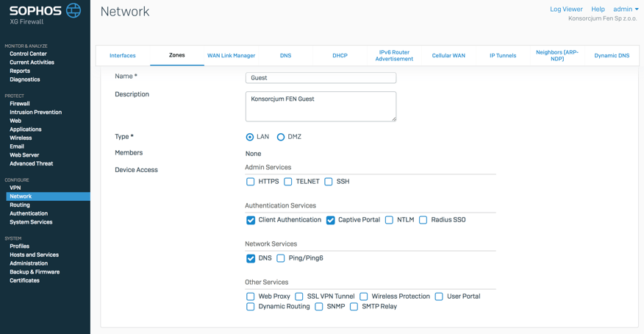
Task: Click the Help link
Action: click(x=598, y=10)
